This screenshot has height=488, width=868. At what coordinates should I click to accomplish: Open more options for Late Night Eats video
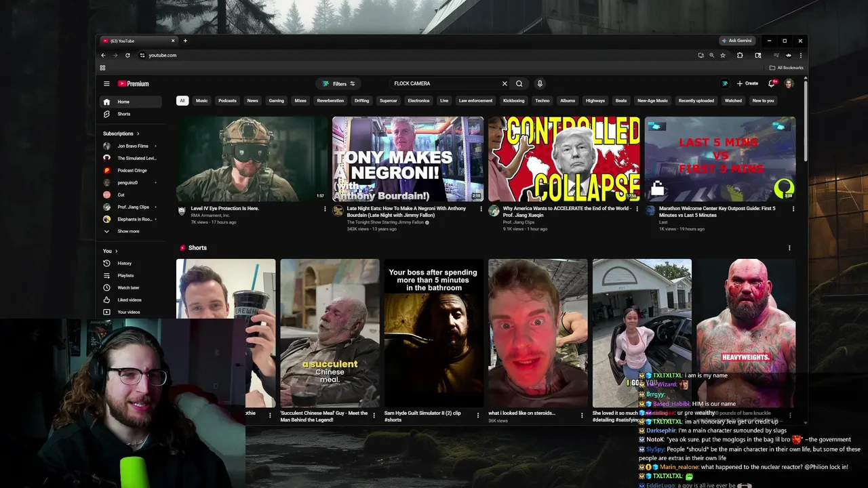481,209
